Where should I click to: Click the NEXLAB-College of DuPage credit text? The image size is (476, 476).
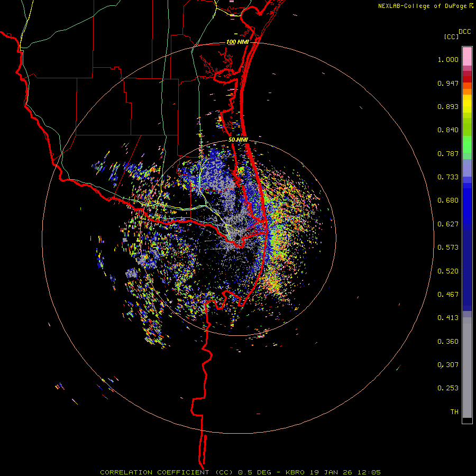[422, 6]
